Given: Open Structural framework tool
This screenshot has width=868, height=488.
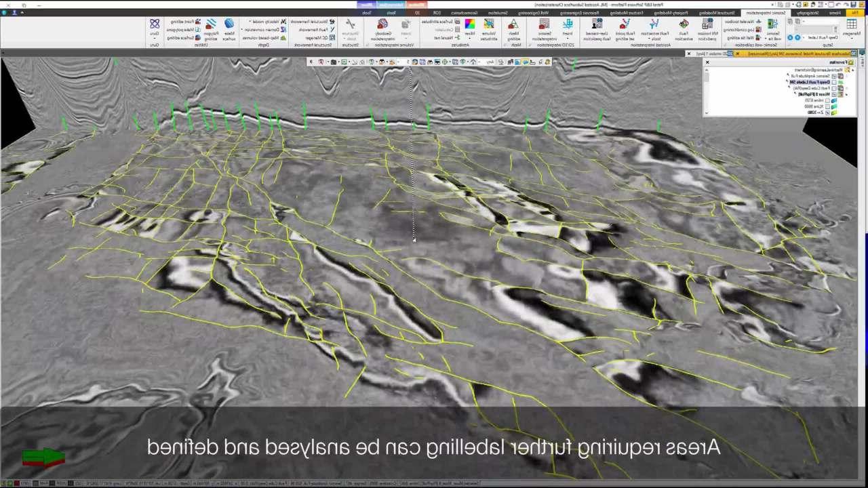Looking at the screenshot, I should (313, 21).
